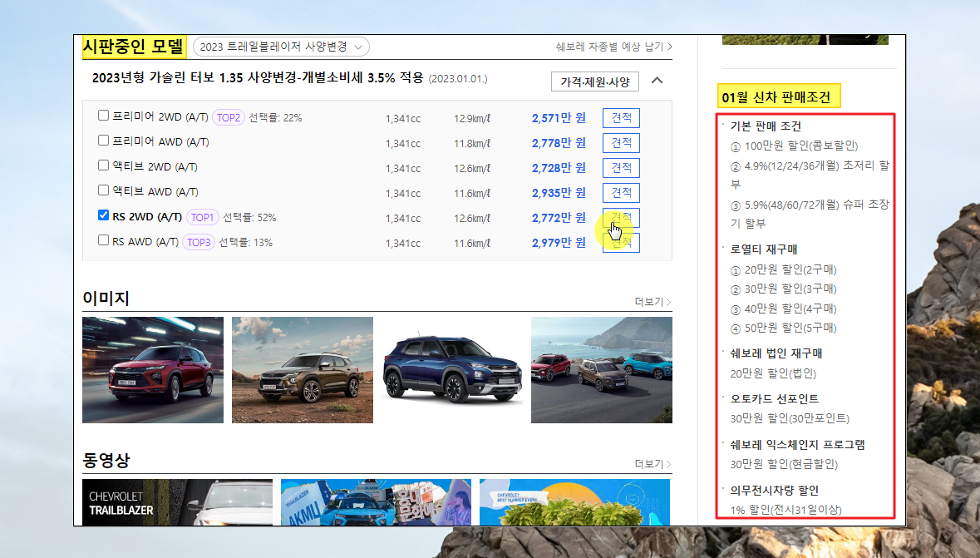The image size is (980, 558).
Task: Click 더보기 next to 이미지 heading
Action: (x=653, y=302)
